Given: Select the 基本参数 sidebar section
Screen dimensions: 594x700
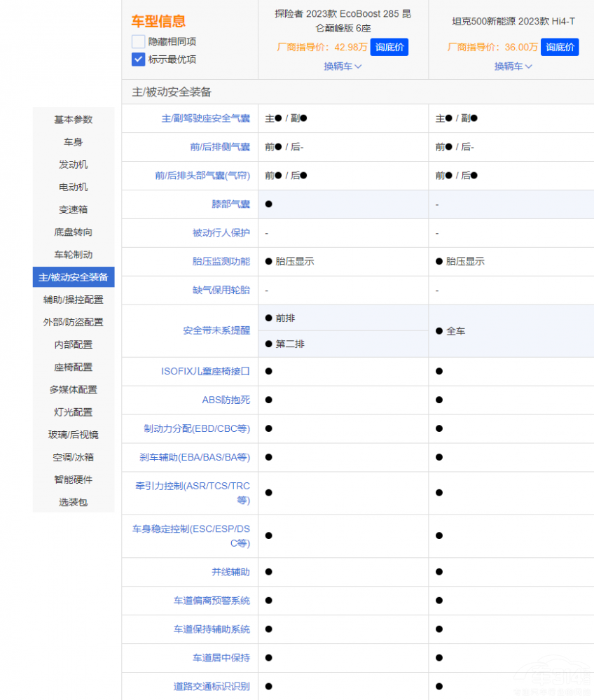Looking at the screenshot, I should coord(73,120).
